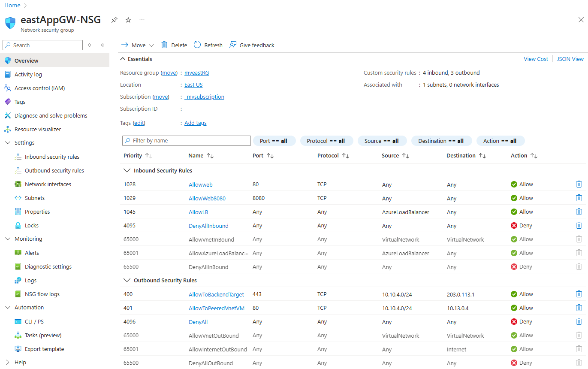The height and width of the screenshot is (369, 588).
Task: Click the more options ellipsis in header
Action: (x=142, y=20)
